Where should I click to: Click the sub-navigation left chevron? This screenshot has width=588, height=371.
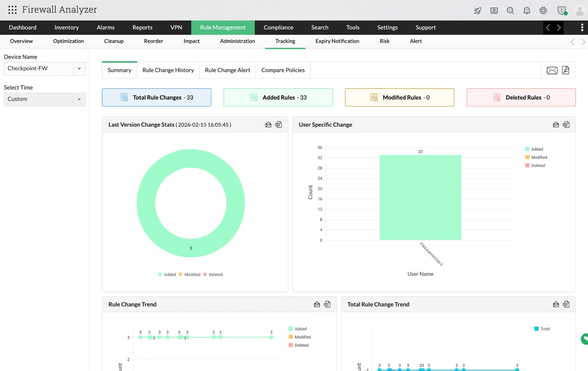click(x=572, y=42)
